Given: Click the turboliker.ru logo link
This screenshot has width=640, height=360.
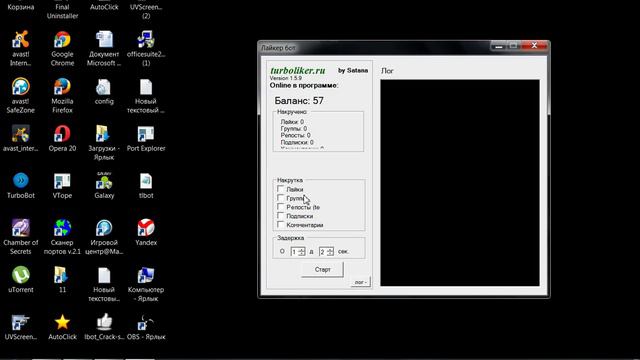Looking at the screenshot, I should (298, 71).
